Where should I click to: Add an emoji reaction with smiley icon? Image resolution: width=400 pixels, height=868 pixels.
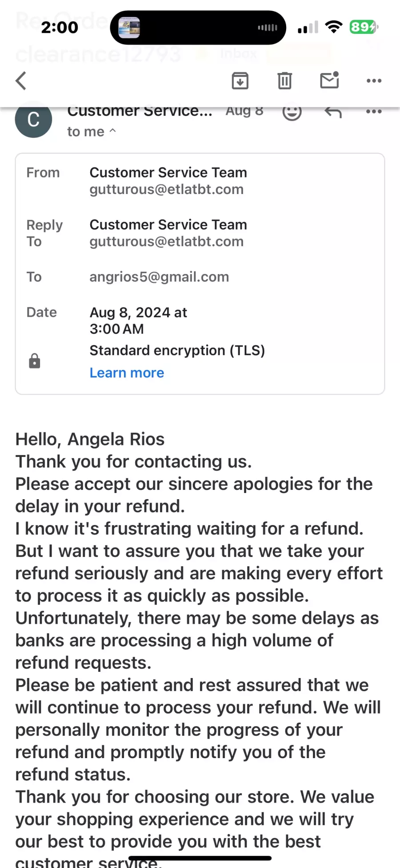click(x=292, y=112)
